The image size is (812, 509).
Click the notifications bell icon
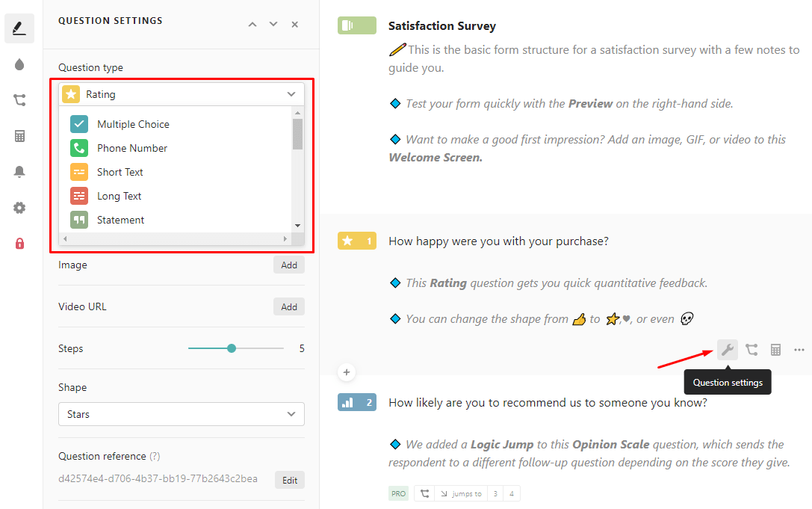(19, 171)
